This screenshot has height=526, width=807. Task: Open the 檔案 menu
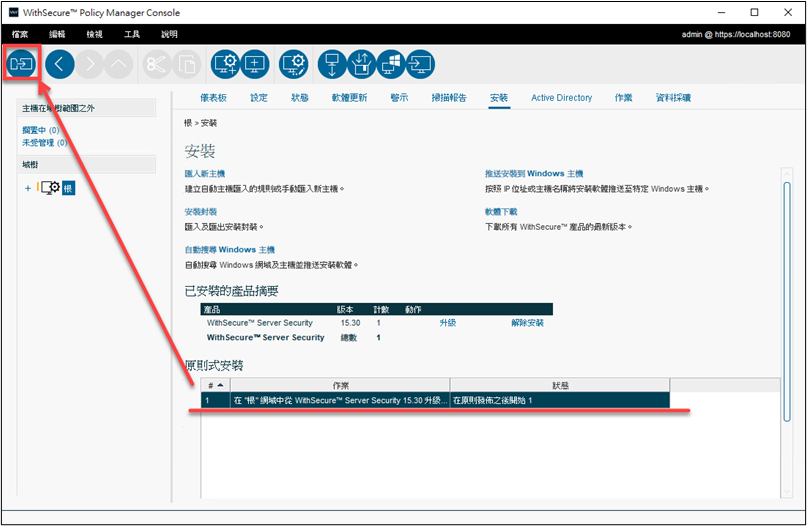point(20,34)
